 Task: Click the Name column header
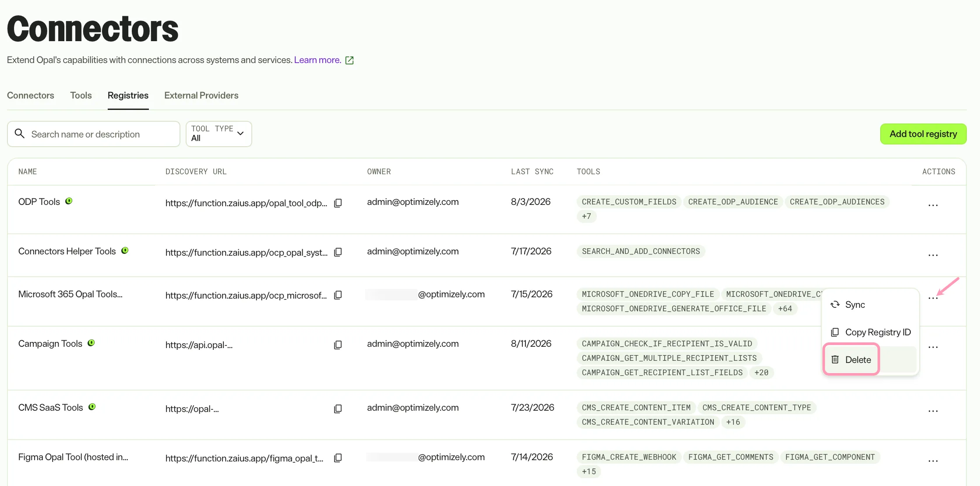[28, 172]
